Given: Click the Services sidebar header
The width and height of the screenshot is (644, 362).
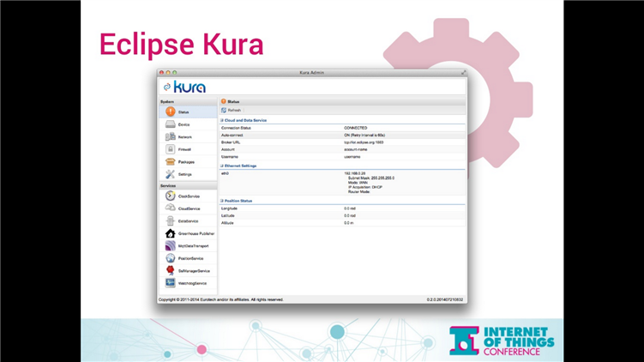Looking at the screenshot, I should coord(188,186).
